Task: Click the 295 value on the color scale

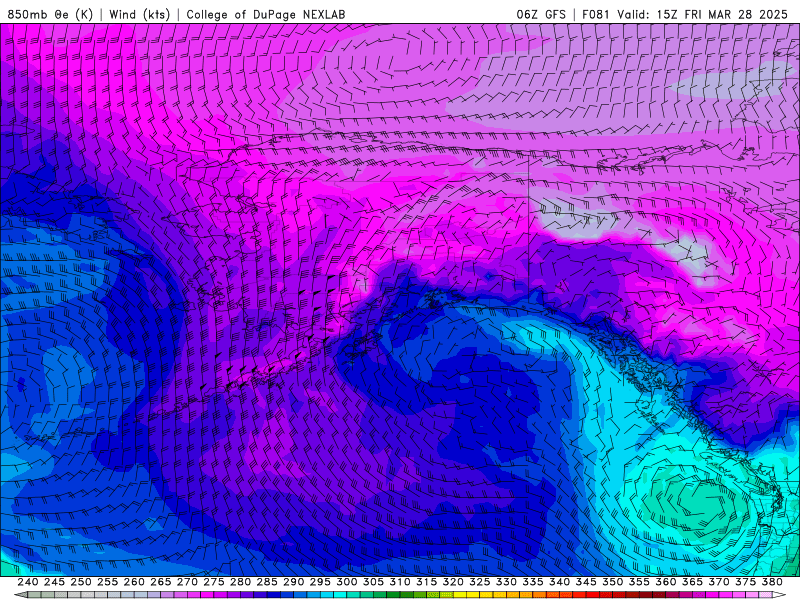Action: 320,582
